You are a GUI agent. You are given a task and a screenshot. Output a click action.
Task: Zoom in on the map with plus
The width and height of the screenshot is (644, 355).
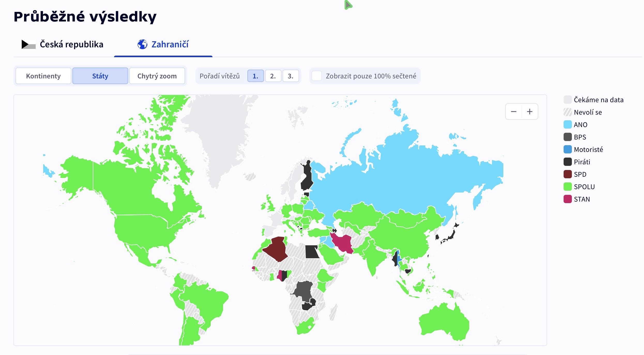[x=530, y=112]
